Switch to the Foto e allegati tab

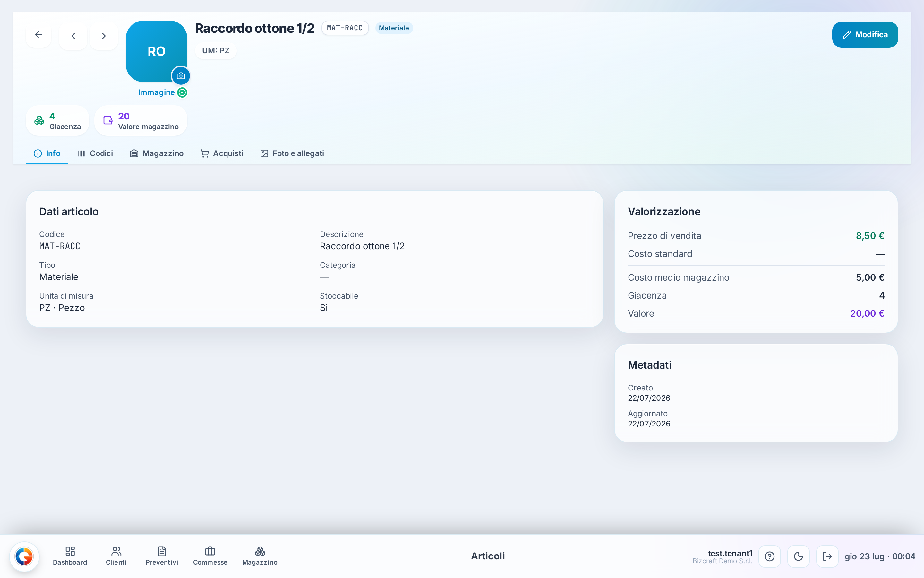292,154
